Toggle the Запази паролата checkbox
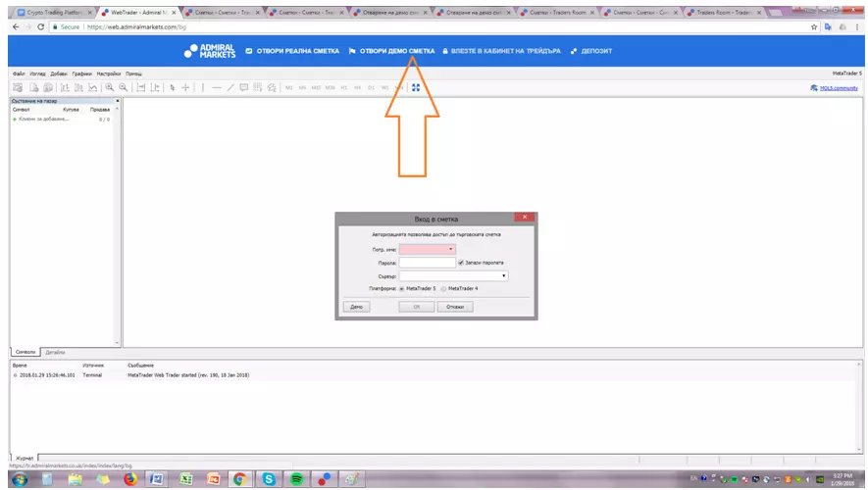This screenshot has width=868, height=490. (x=461, y=263)
